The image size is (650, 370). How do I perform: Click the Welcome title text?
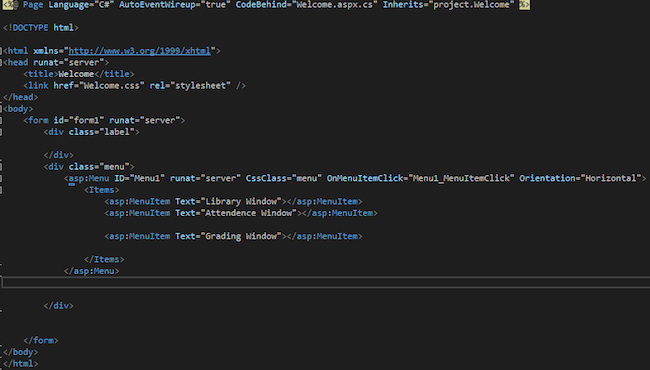click(x=76, y=74)
